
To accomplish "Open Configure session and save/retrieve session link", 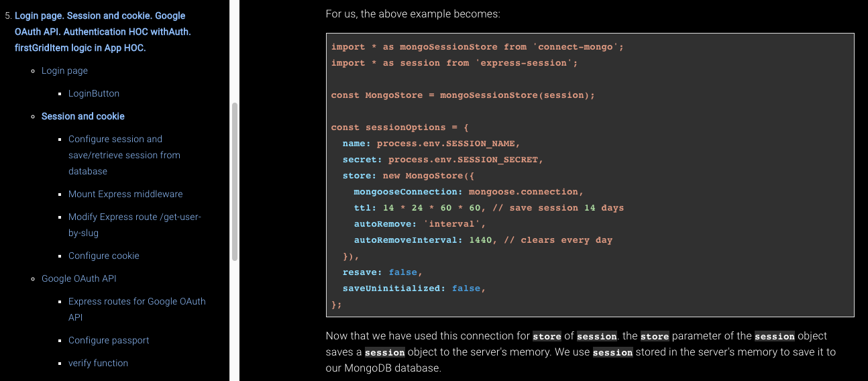I will (x=124, y=155).
